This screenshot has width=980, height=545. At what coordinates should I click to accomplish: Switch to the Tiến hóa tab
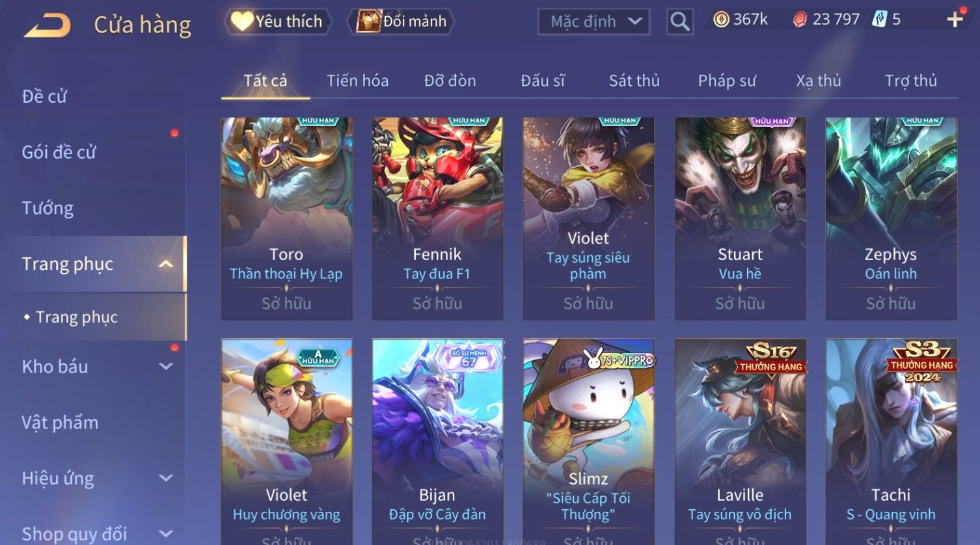point(357,81)
